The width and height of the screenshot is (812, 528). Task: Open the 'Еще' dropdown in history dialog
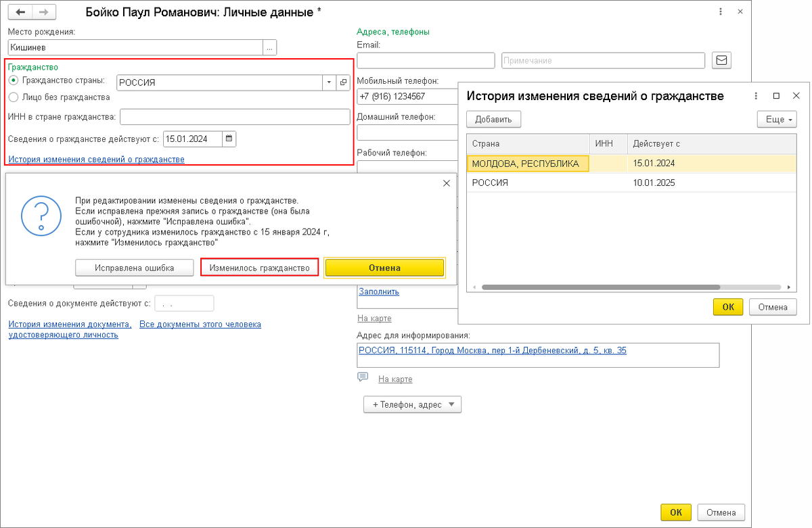tap(776, 120)
